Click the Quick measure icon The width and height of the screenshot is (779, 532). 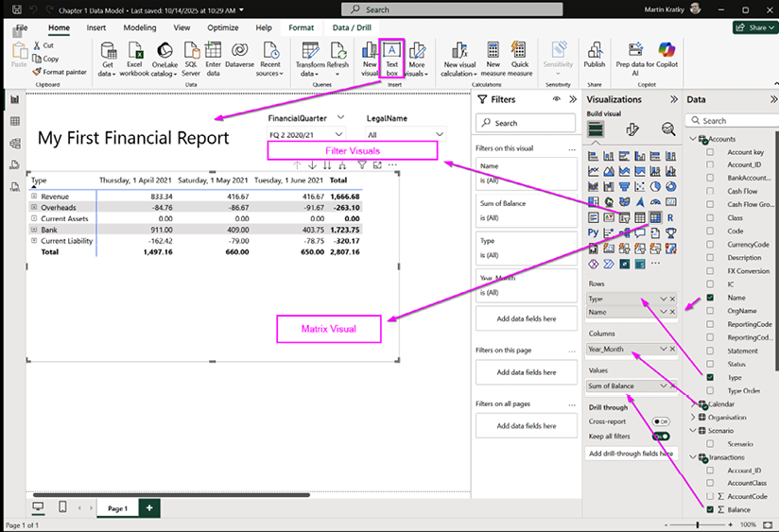coord(520,53)
